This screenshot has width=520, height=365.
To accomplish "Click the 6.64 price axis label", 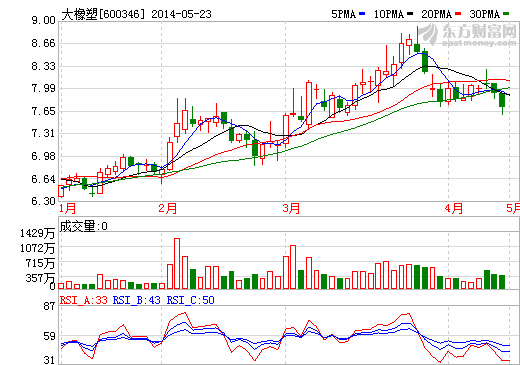I will point(43,179).
